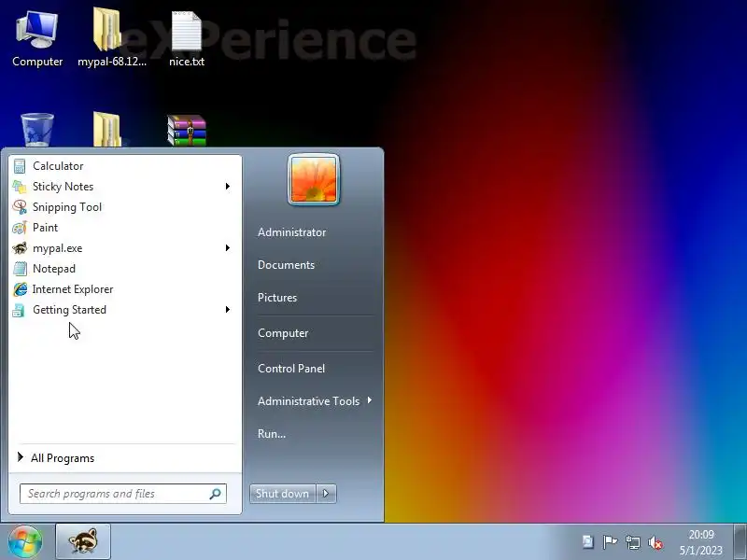
Task: Click the Notepad icon in Start menu
Action: 20,269
